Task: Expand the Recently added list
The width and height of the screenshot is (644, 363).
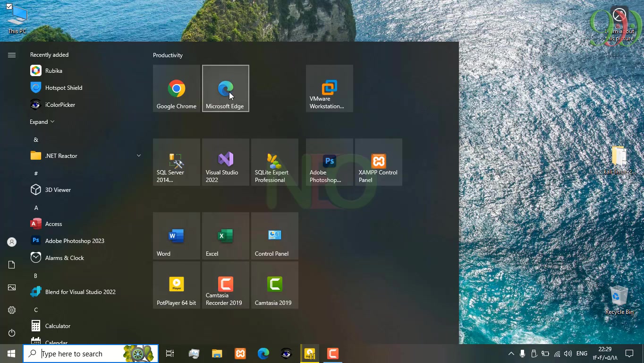Action: [42, 122]
